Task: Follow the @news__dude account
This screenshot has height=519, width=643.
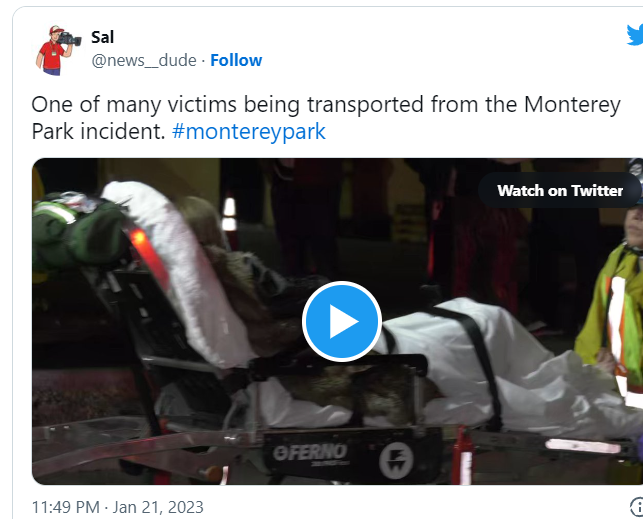Action: click(236, 60)
